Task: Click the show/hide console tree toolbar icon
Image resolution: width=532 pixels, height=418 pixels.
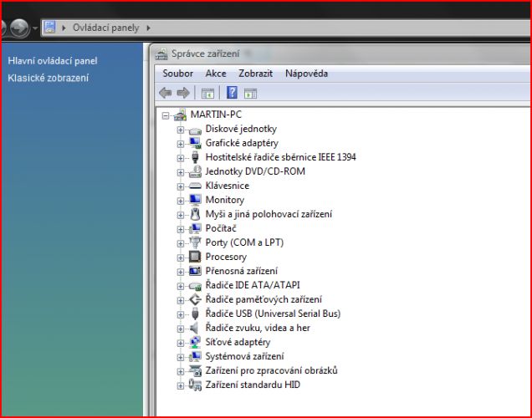Action: [x=207, y=94]
